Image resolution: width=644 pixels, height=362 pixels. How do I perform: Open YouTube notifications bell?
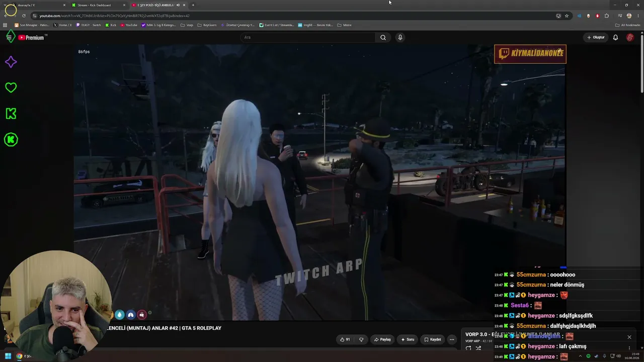(x=615, y=37)
